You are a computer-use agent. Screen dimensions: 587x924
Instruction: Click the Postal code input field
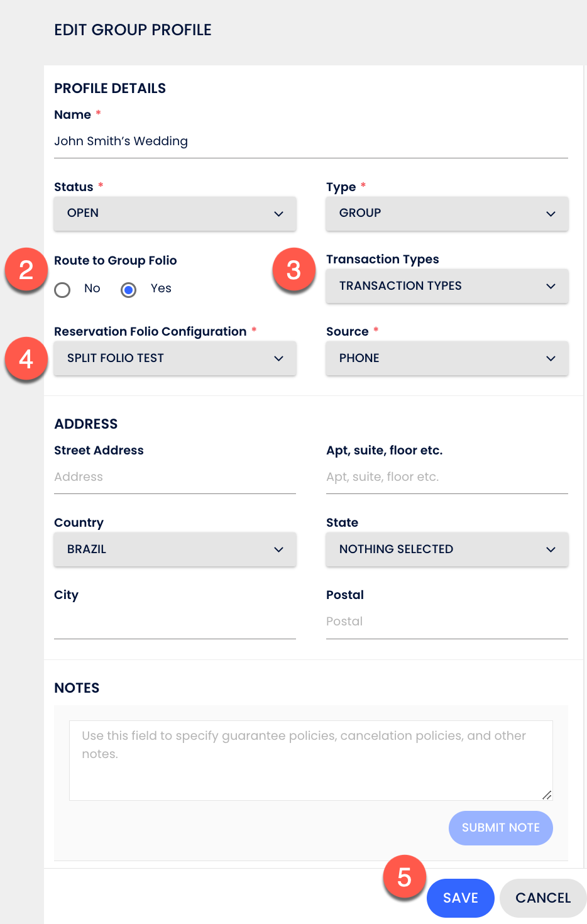point(447,622)
